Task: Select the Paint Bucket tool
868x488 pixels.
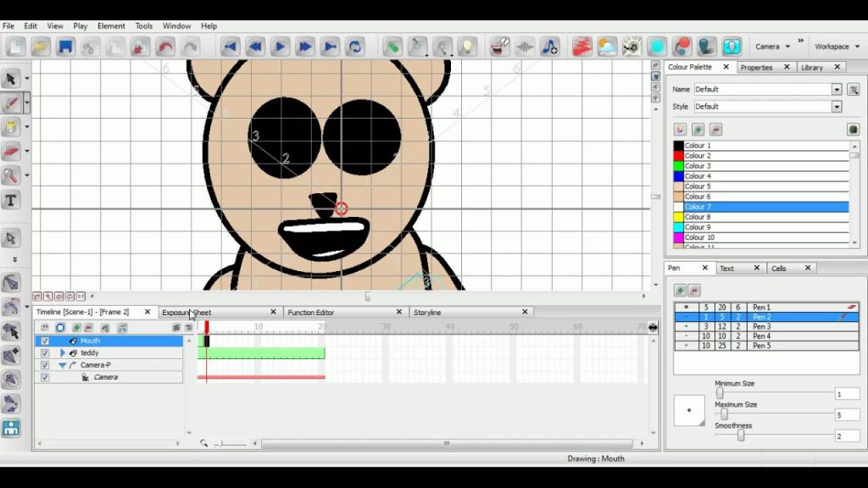Action: click(11, 128)
